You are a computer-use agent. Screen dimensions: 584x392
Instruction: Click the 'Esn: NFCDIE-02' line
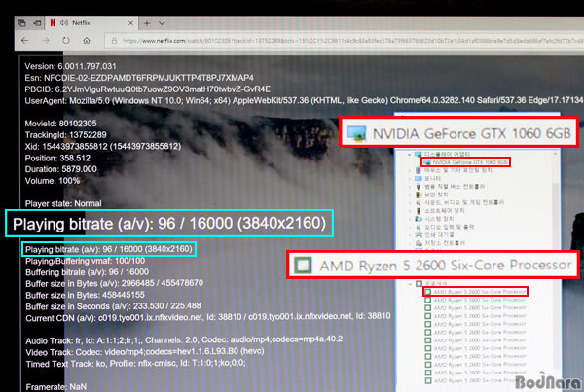[139, 78]
